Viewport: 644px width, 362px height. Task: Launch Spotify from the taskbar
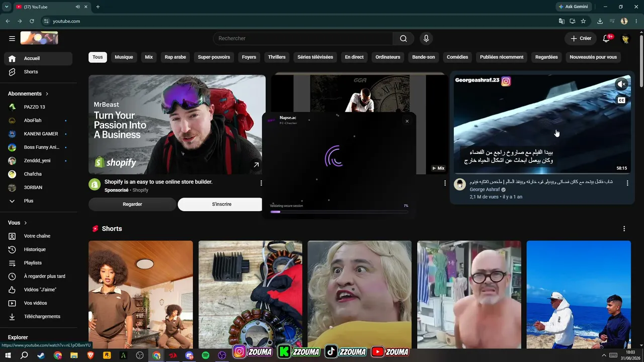(x=205, y=355)
